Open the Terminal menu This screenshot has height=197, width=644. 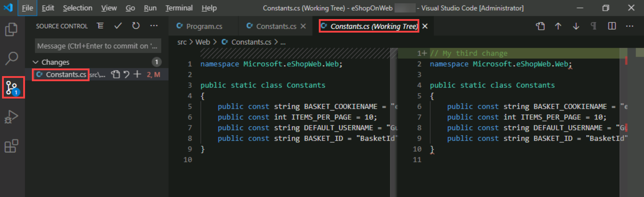pyautogui.click(x=179, y=8)
